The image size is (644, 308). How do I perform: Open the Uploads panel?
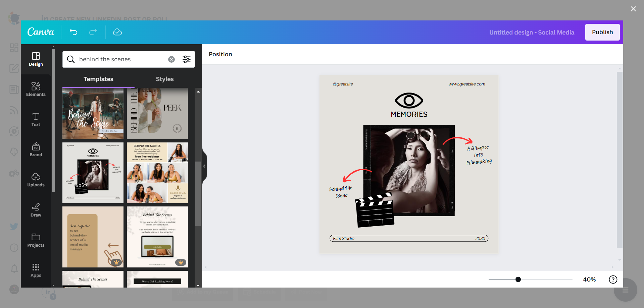pos(36,180)
